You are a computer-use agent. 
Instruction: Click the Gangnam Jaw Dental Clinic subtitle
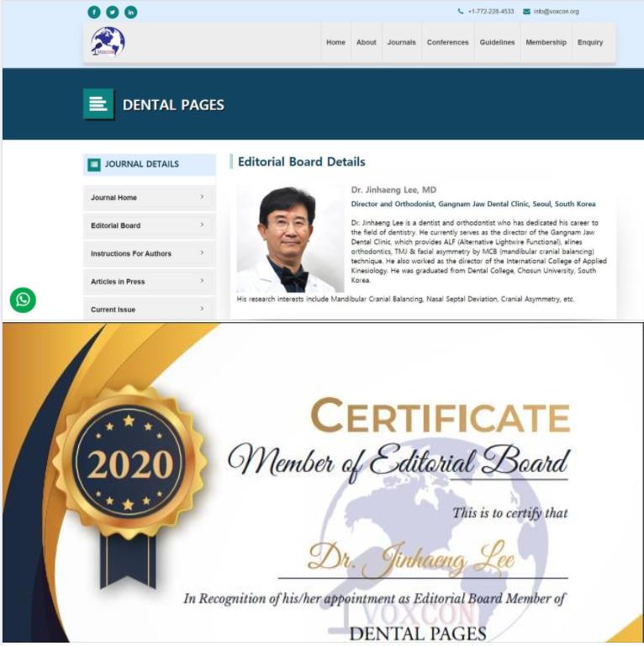tap(473, 204)
